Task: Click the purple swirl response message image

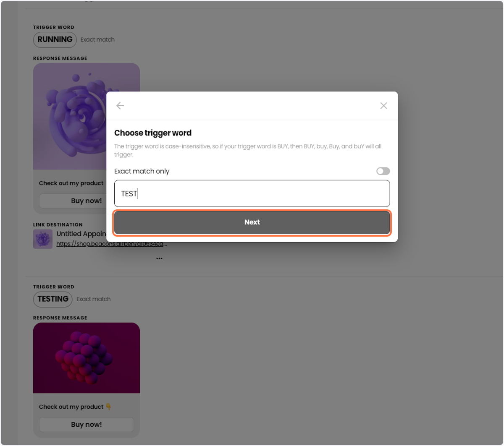Action: click(x=87, y=116)
